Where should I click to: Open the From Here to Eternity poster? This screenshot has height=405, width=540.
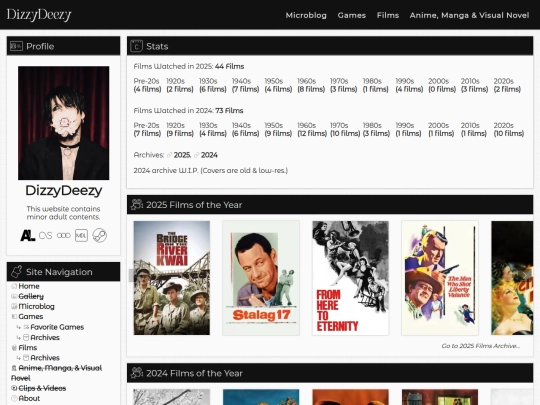click(350, 278)
